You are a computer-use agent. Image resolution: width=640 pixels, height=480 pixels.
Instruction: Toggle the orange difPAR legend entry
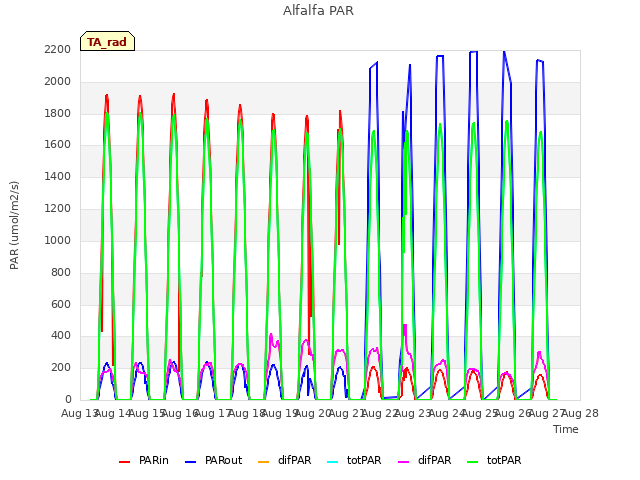[x=284, y=460]
